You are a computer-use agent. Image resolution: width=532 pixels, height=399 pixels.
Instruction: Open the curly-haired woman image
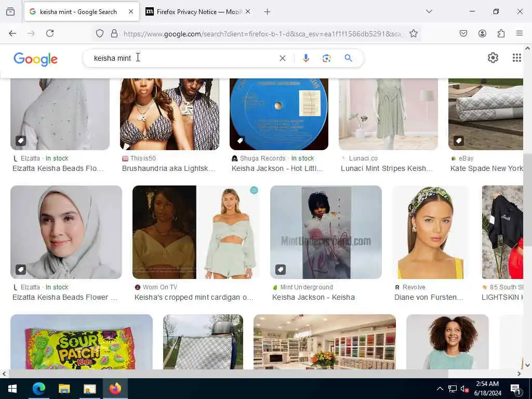point(447,342)
